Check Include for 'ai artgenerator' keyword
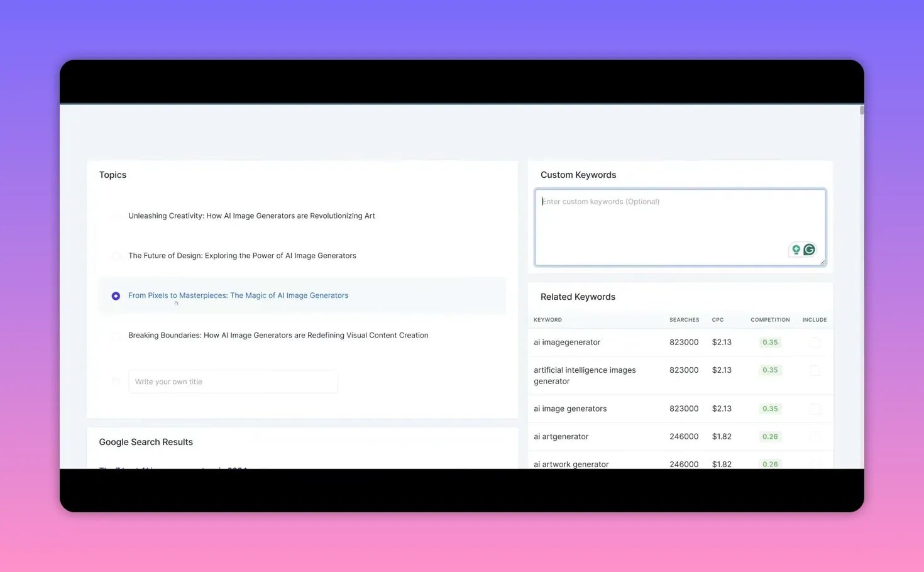Screen dimensions: 924x572 pyautogui.click(x=815, y=436)
